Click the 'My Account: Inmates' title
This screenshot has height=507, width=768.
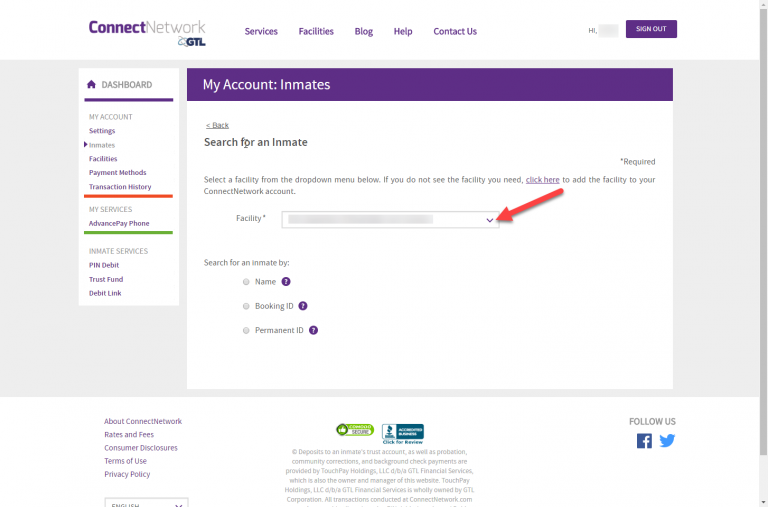(x=266, y=85)
